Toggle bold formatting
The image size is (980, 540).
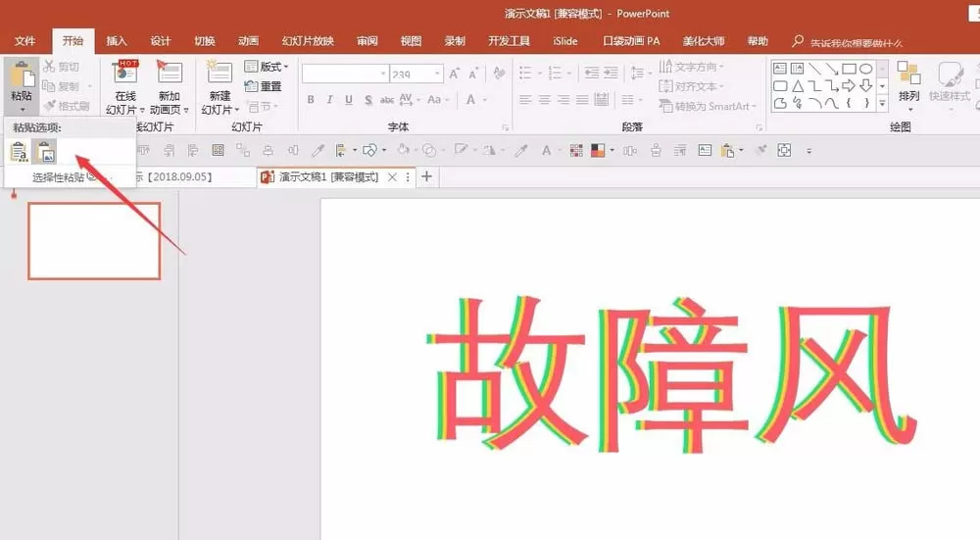[311, 99]
